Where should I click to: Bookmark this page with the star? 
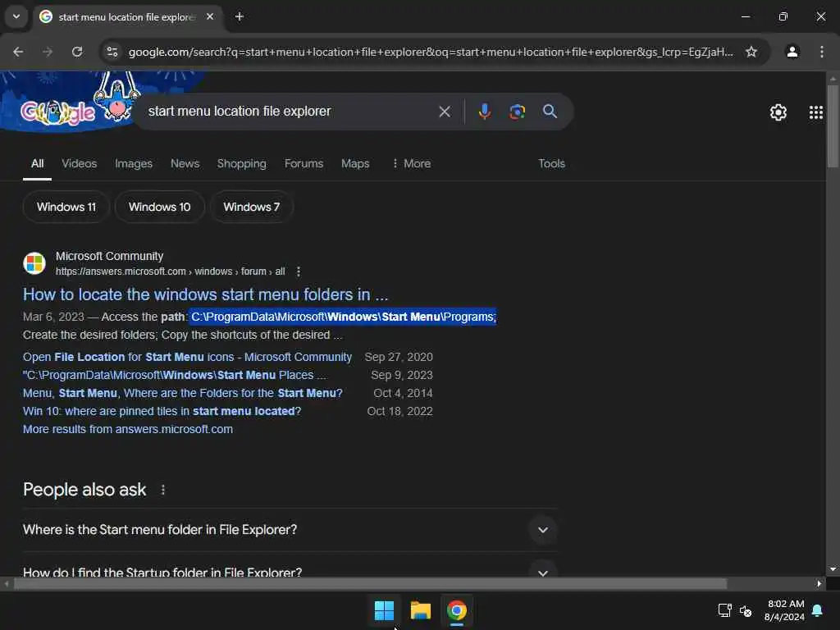(x=751, y=52)
